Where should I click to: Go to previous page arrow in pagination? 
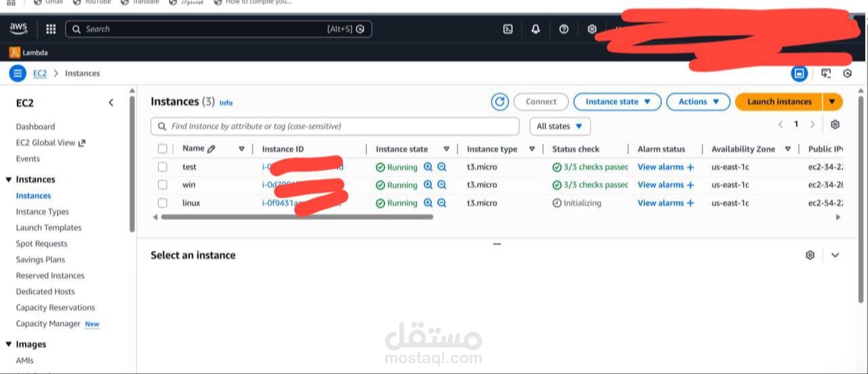(x=780, y=125)
